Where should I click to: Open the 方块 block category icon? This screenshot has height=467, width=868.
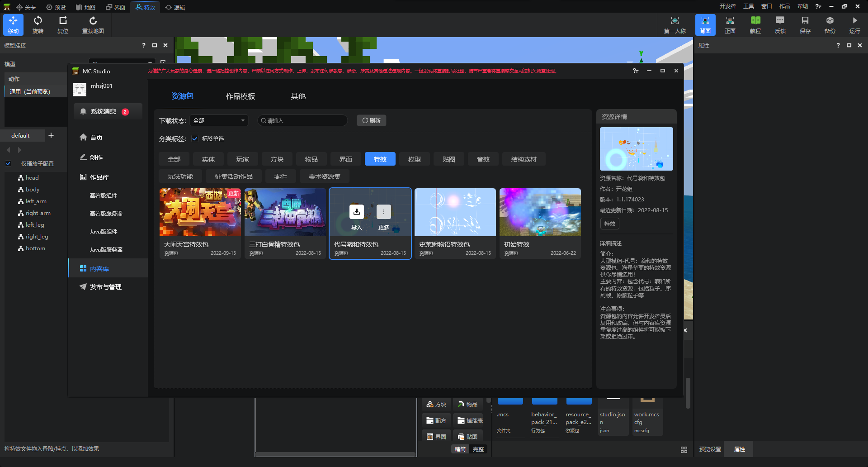click(436, 404)
